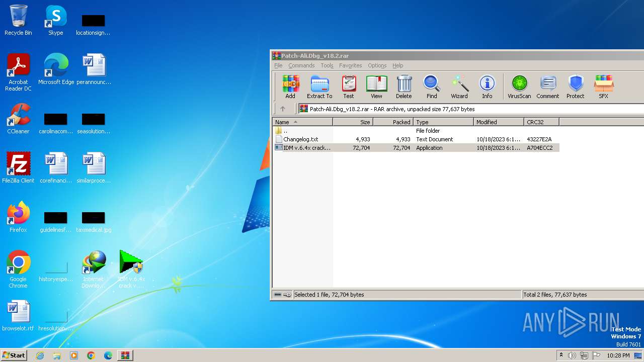The width and height of the screenshot is (644, 362).
Task: Click the drive icons in WinRAR status bar
Action: point(282,295)
